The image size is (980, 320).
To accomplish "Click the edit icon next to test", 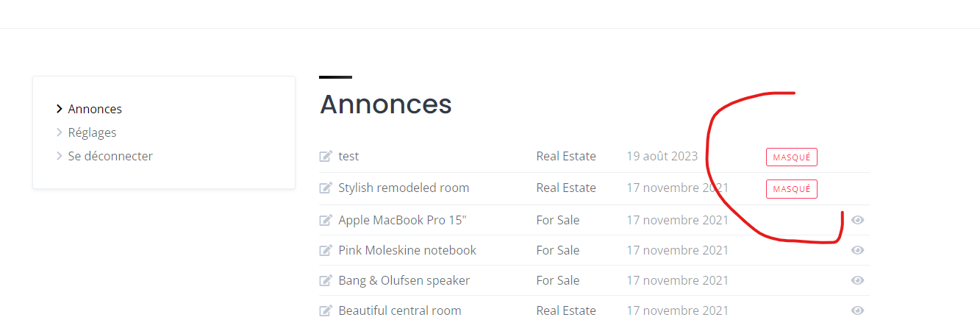I will point(326,156).
